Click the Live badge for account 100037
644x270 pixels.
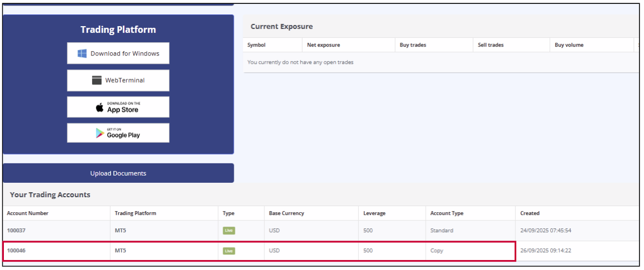[x=229, y=231]
